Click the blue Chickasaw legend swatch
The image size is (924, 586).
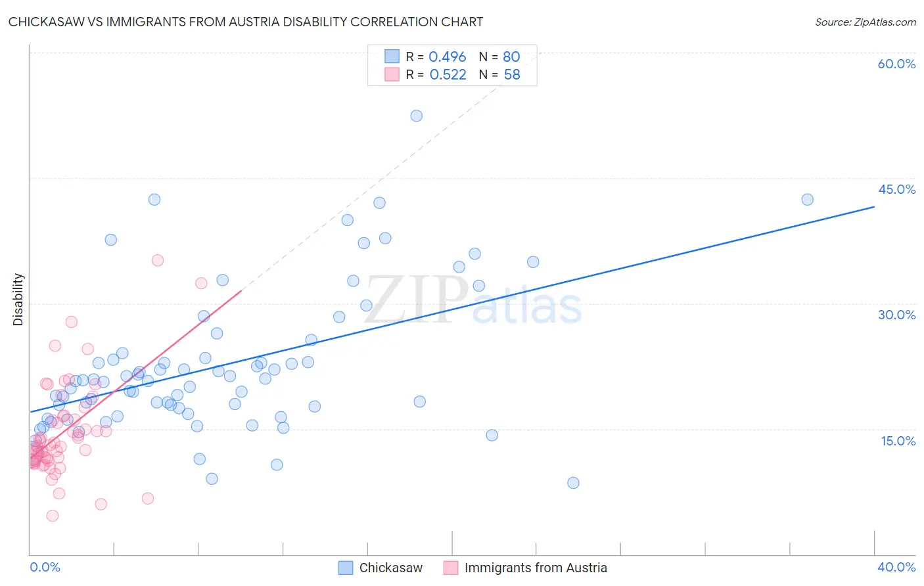point(346,568)
